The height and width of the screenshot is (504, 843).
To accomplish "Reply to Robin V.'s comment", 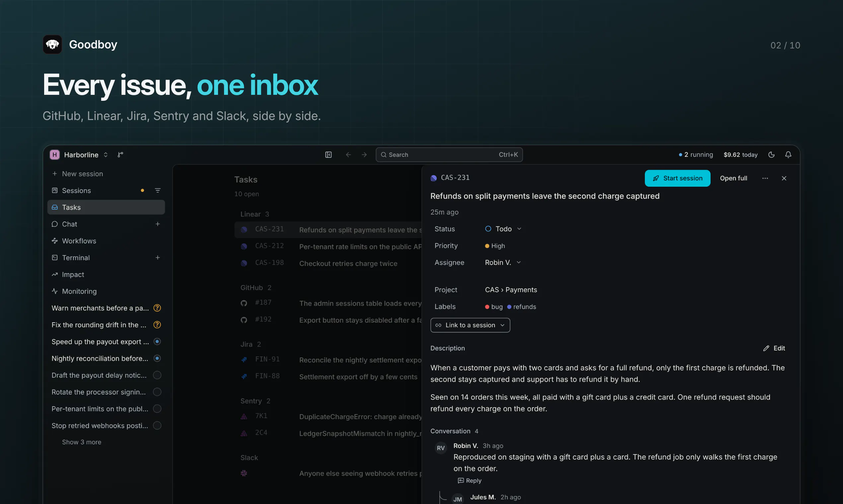I will [x=469, y=480].
